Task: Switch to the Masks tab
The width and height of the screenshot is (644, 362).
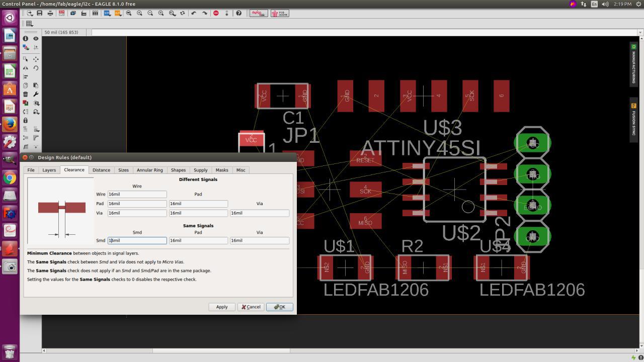Action: click(222, 170)
